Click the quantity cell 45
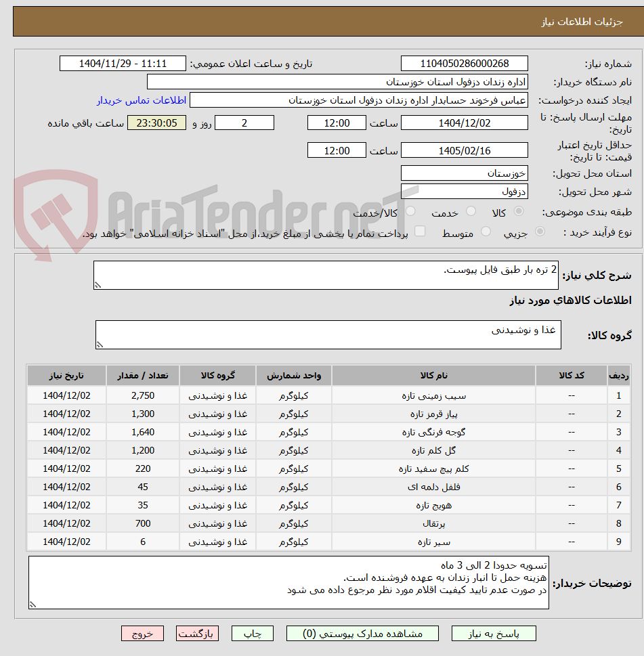The width and height of the screenshot is (644, 656). point(143,487)
